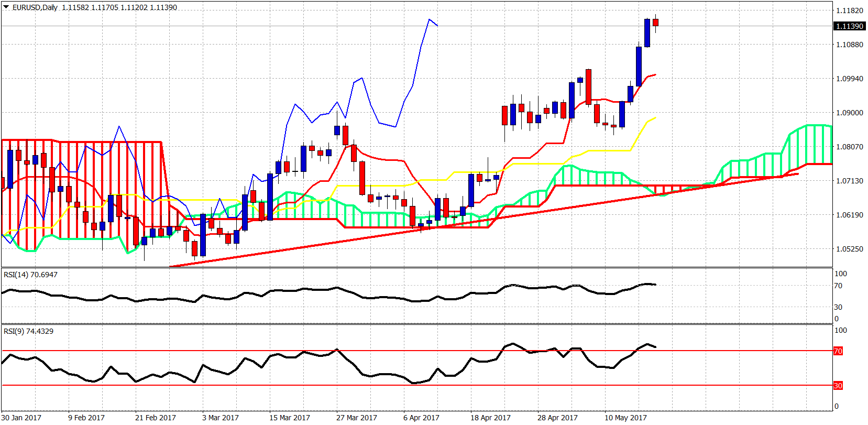Click the RSI(9) 74.4329 indicator label

[28, 331]
